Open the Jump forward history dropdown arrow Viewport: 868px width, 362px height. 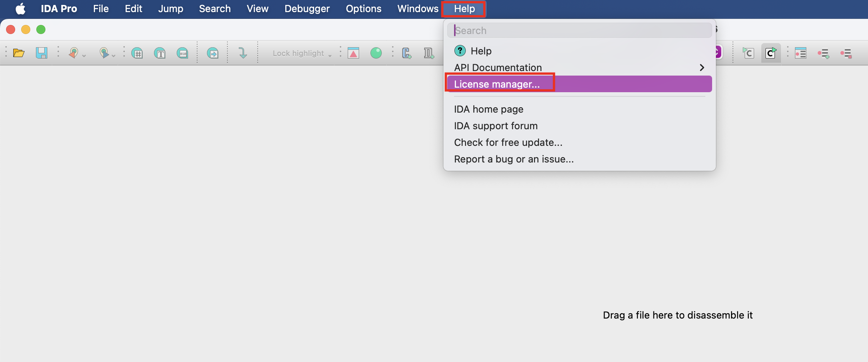point(114,56)
